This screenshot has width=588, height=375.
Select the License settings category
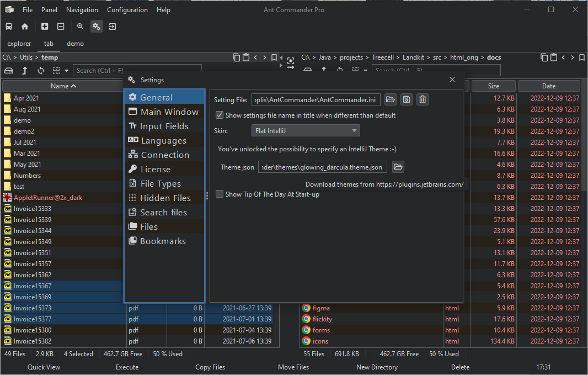(x=164, y=170)
